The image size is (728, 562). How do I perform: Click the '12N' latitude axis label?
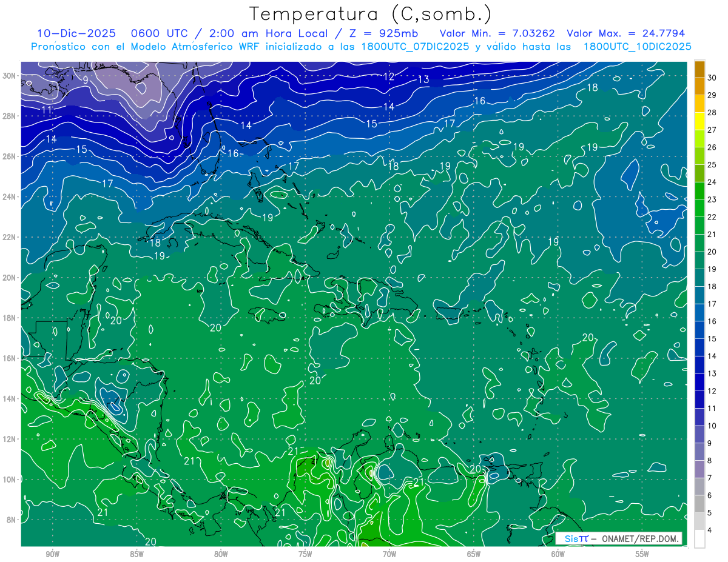point(10,439)
